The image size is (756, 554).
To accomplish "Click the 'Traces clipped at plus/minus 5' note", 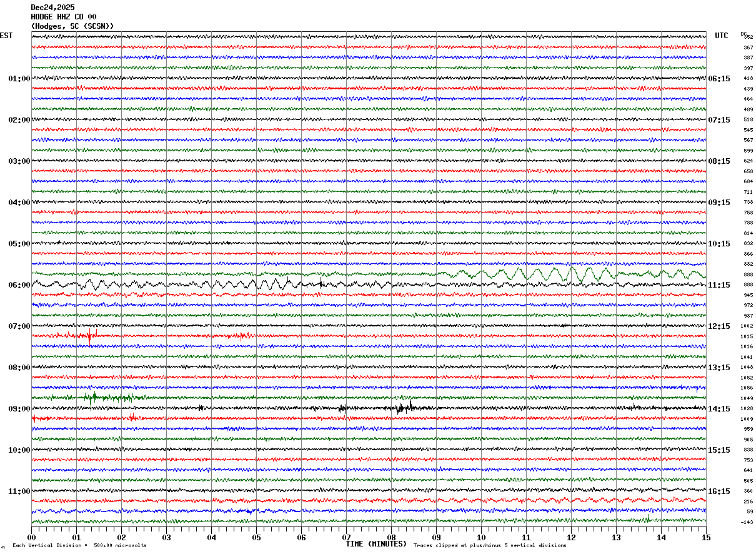I will coord(490,546).
